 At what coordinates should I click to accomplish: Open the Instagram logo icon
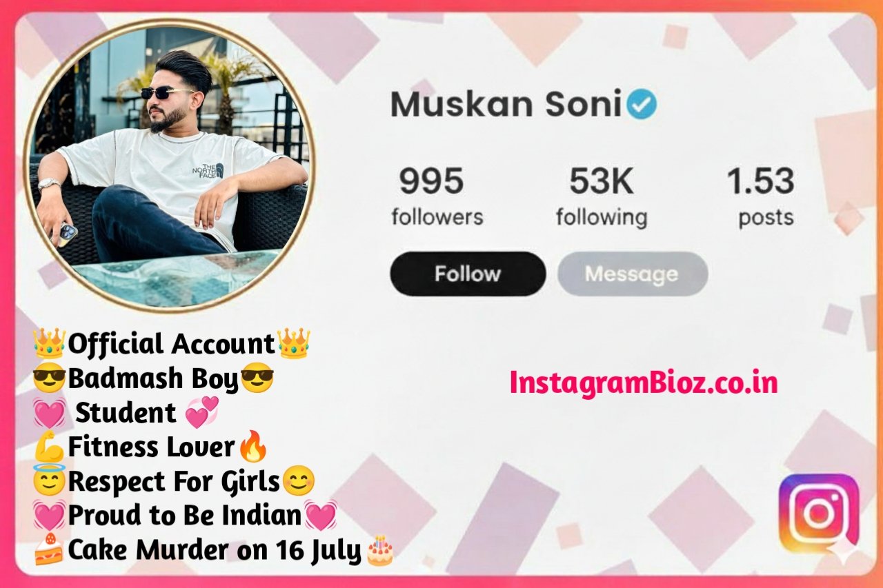pyautogui.click(x=819, y=513)
